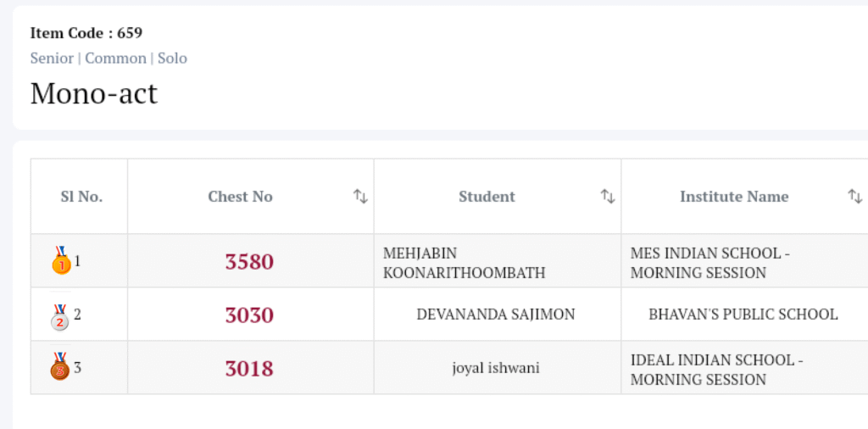Viewport: 868px width, 429px height.
Task: Select chest number 3030
Action: [249, 315]
